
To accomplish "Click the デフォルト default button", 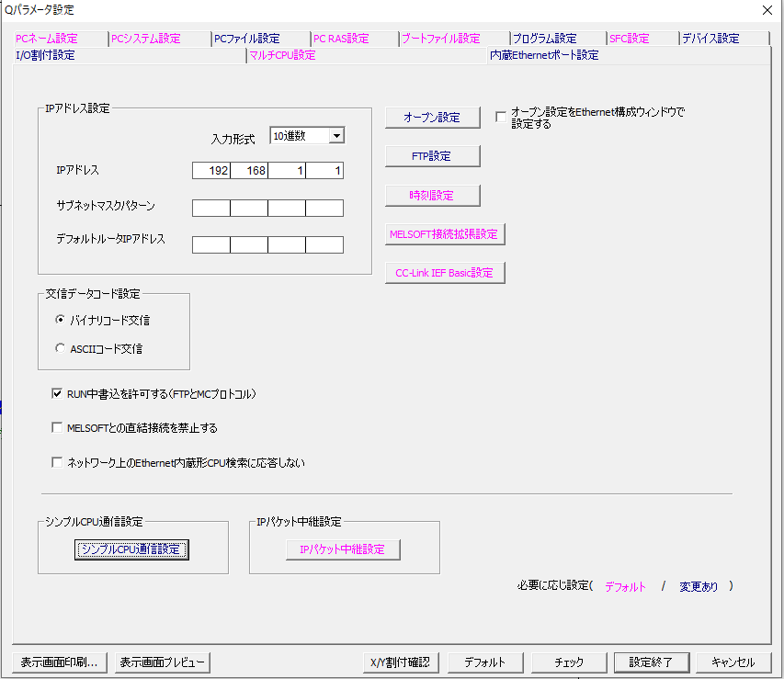I will coord(484,662).
